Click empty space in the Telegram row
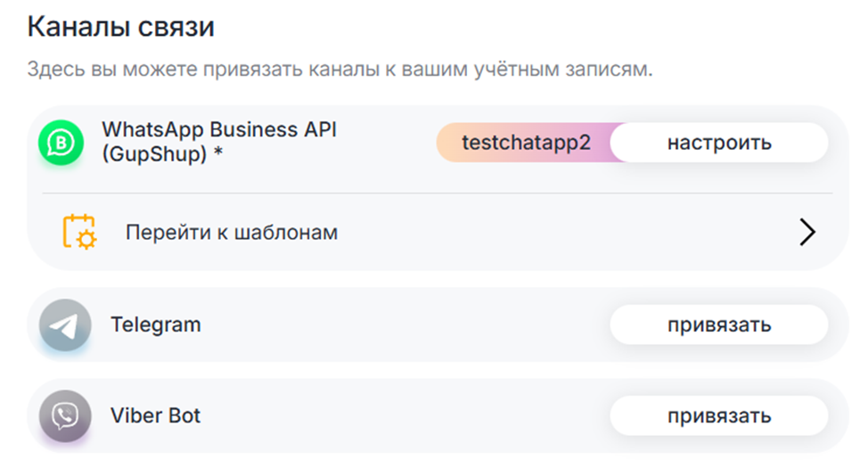 click(401, 324)
